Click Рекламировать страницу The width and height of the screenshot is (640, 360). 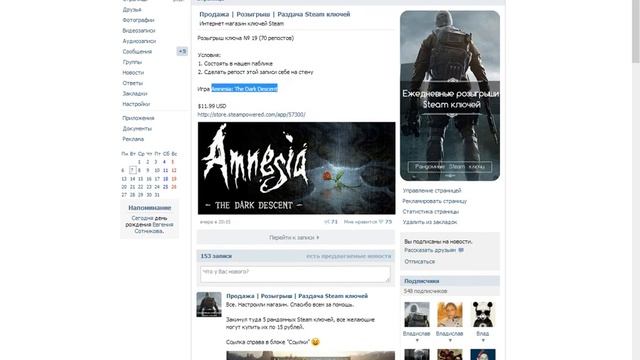click(x=435, y=201)
